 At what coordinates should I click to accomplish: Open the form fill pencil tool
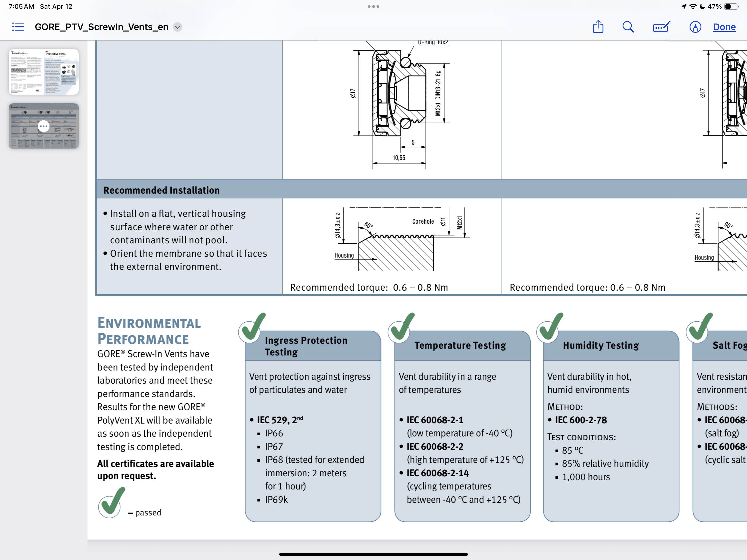point(661,27)
